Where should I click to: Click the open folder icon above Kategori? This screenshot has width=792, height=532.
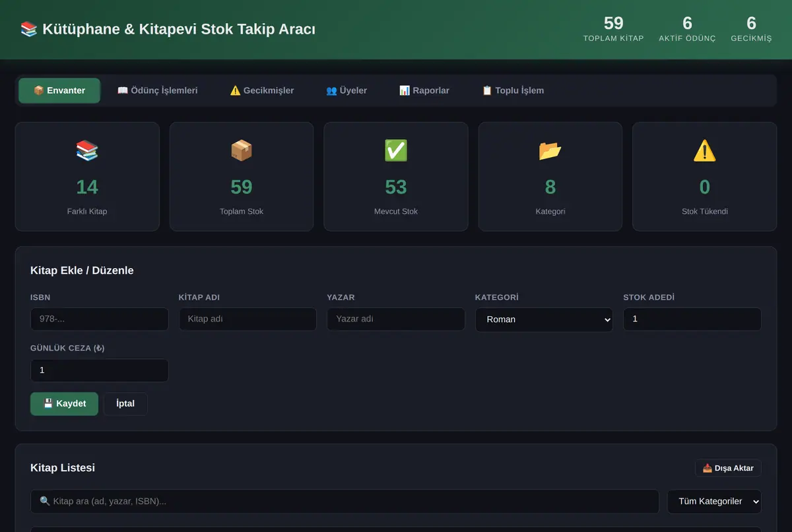550,150
